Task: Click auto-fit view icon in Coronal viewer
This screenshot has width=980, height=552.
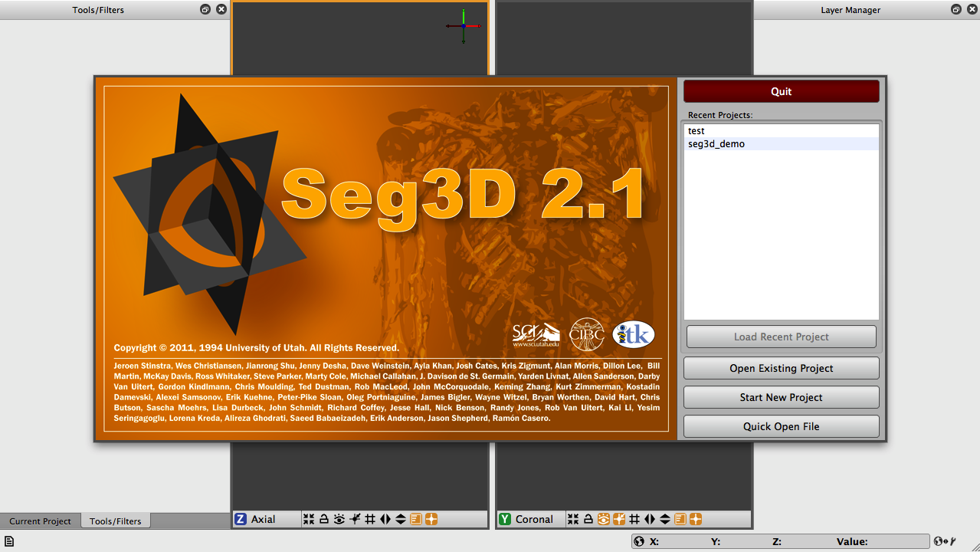Action: coord(573,519)
